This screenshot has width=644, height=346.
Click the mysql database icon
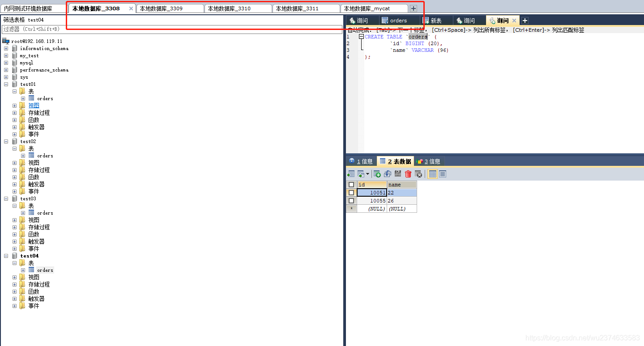click(15, 63)
